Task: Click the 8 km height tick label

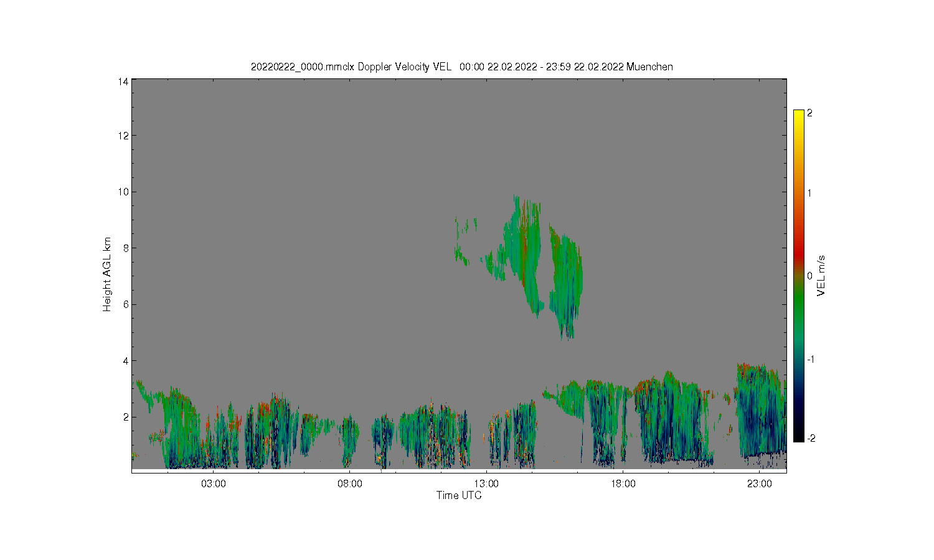Action: coord(126,248)
